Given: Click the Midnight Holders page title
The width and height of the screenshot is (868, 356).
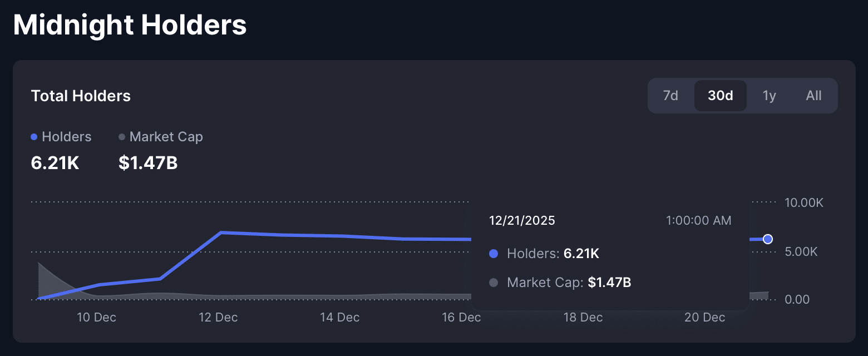Looking at the screenshot, I should pos(130,24).
